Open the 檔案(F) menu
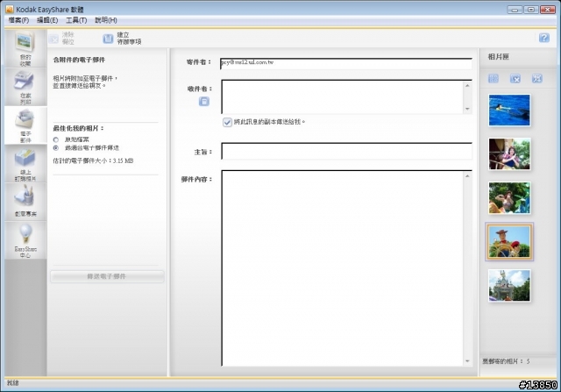 pyautogui.click(x=18, y=20)
